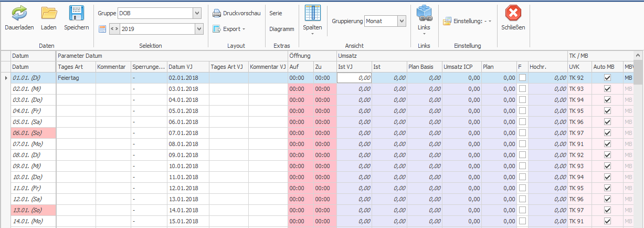Click the Diagramm button

coord(281,29)
